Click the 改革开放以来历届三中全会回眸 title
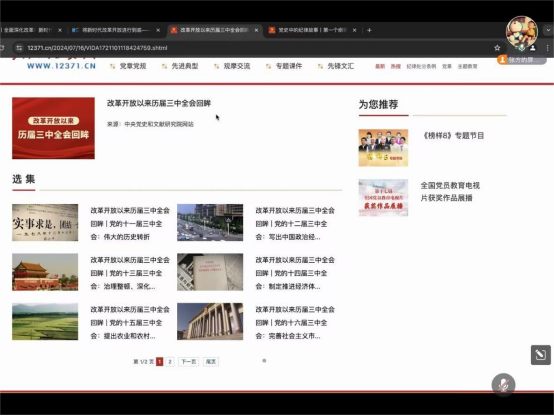This screenshot has height=416, width=554. [x=159, y=104]
